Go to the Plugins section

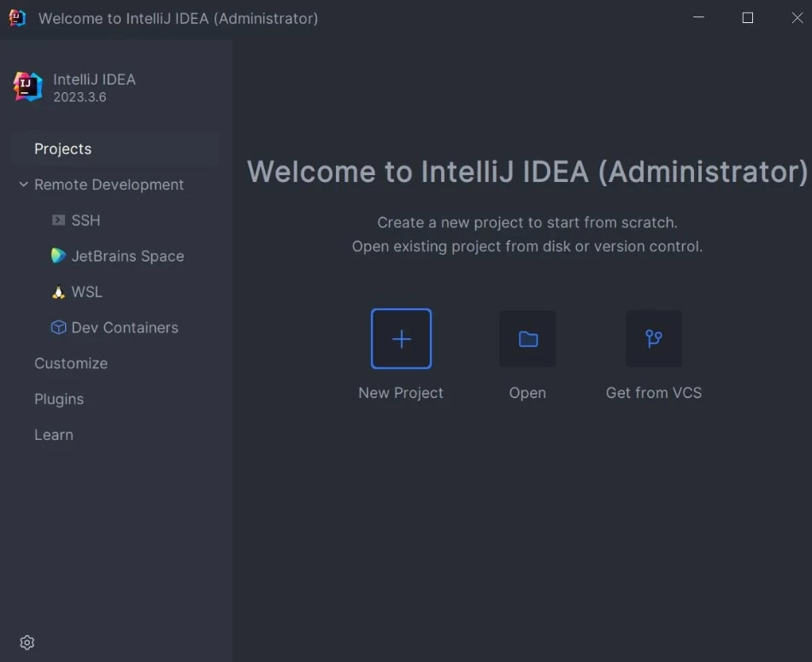[x=59, y=400]
